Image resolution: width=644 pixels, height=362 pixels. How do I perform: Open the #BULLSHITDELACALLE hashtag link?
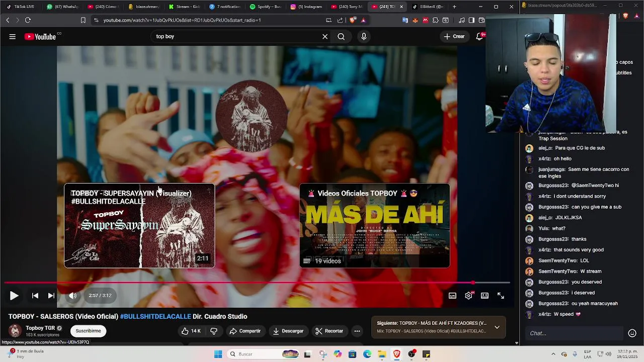coord(155,316)
